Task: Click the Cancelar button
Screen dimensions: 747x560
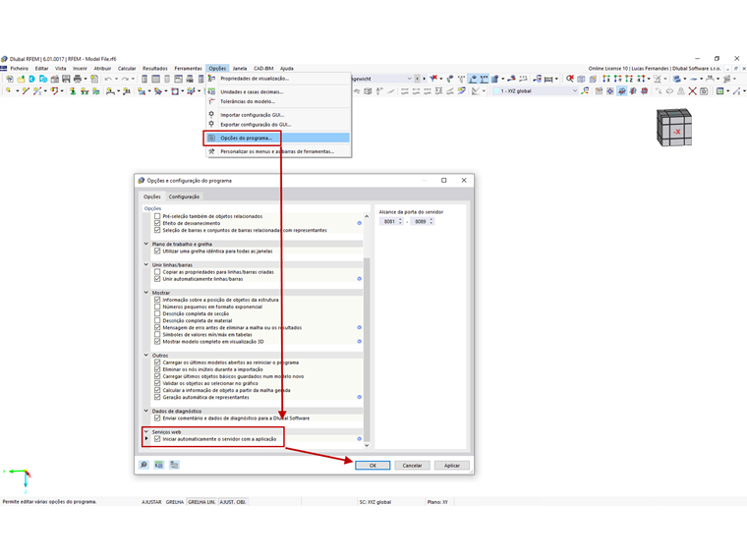Action: [412, 466]
